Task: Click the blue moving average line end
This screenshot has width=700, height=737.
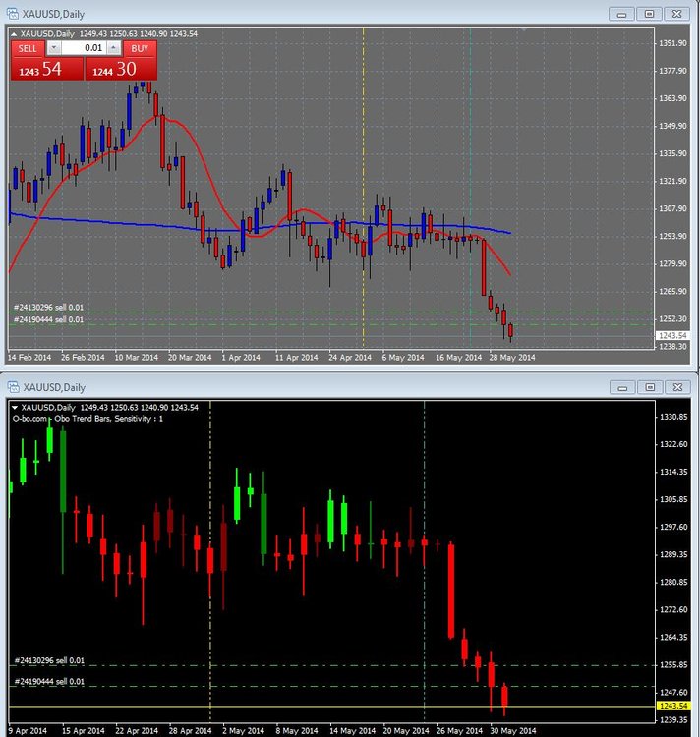Action: click(510, 233)
